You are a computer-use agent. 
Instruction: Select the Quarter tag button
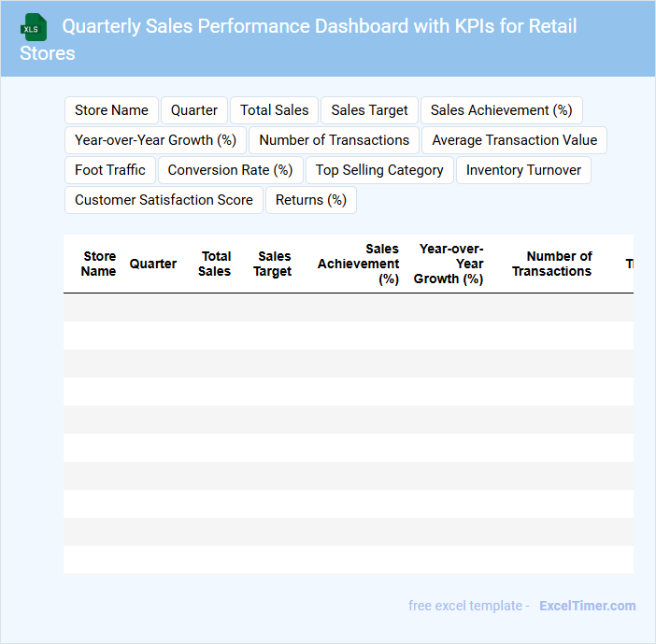(194, 110)
